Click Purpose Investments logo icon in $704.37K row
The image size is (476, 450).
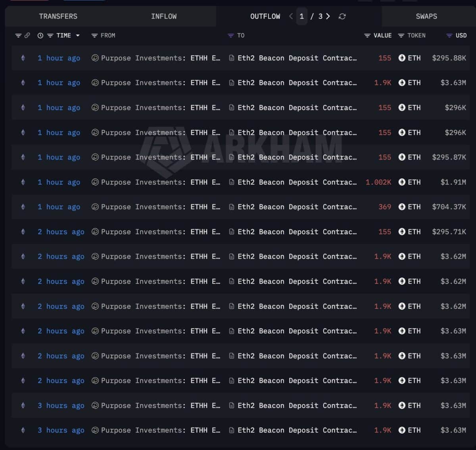pyautogui.click(x=95, y=207)
